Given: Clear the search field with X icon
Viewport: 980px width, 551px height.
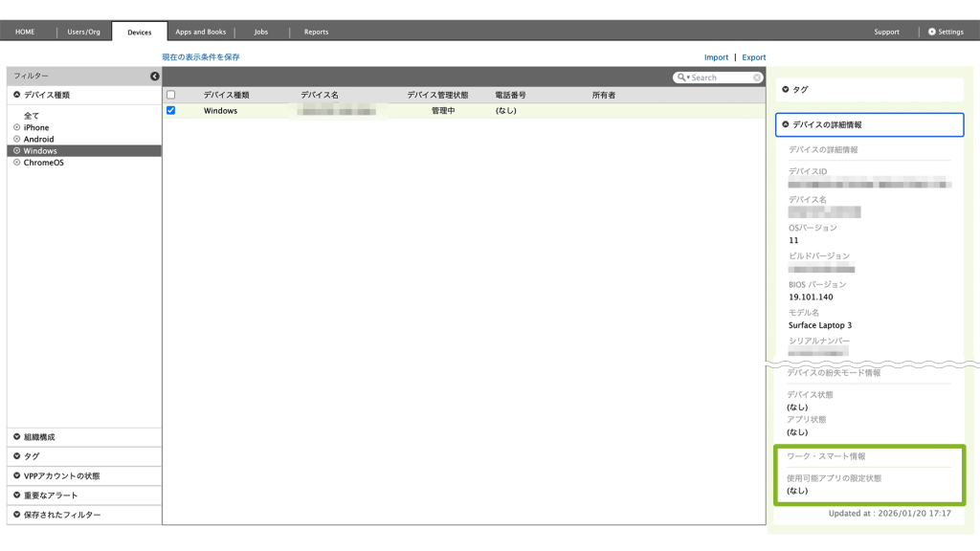Looking at the screenshot, I should point(757,77).
